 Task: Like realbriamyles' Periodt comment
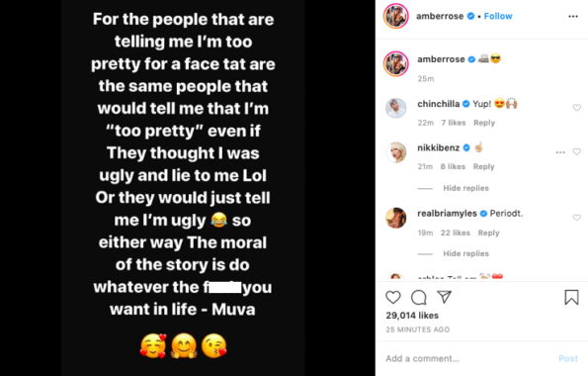point(577,217)
